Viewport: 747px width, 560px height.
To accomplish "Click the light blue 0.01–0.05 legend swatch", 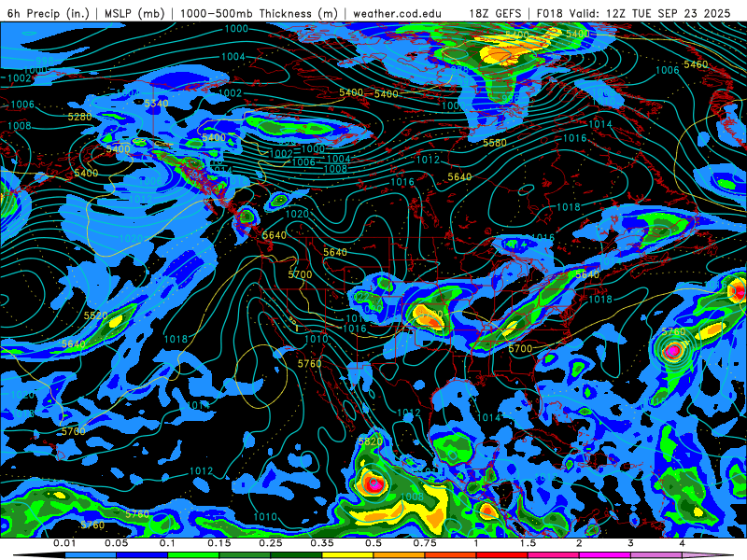I will [x=91, y=555].
